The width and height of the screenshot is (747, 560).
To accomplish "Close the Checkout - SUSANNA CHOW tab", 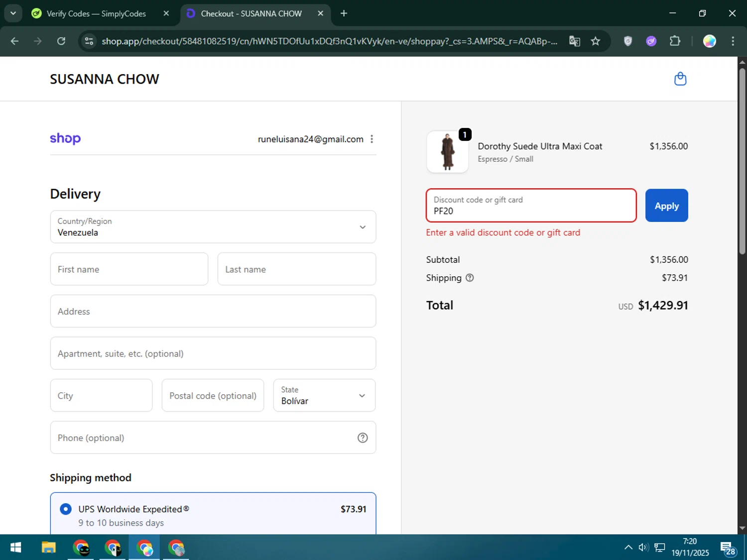I will click(x=321, y=13).
